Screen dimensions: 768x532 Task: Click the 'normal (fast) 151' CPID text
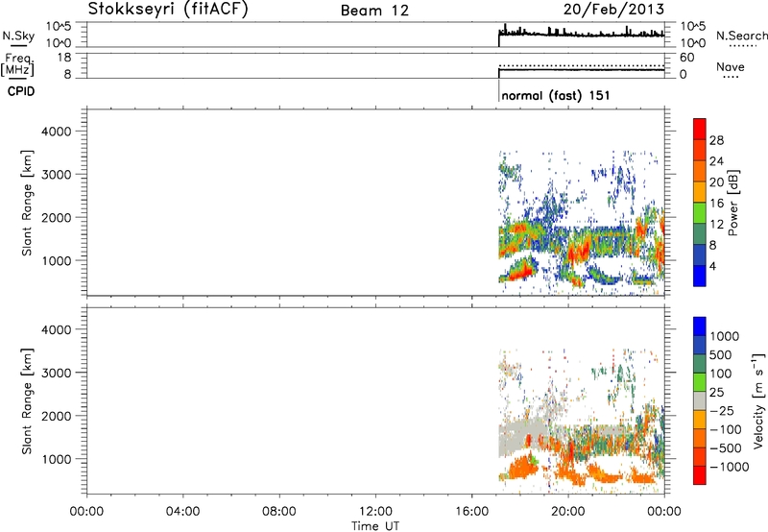pos(556,95)
